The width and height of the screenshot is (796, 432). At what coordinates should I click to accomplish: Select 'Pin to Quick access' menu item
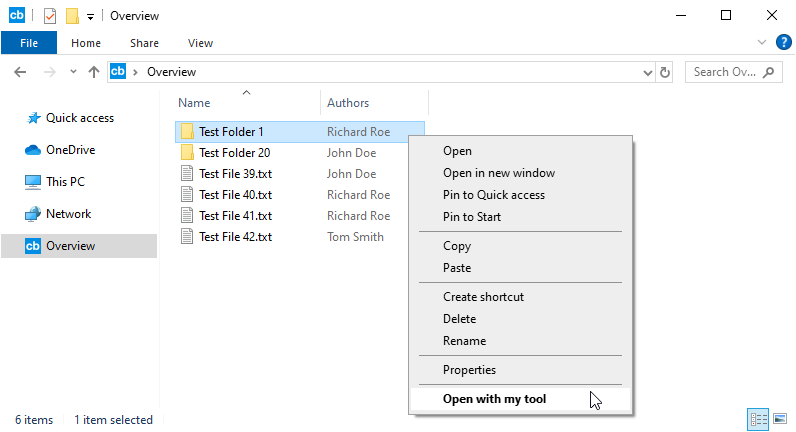click(x=493, y=195)
